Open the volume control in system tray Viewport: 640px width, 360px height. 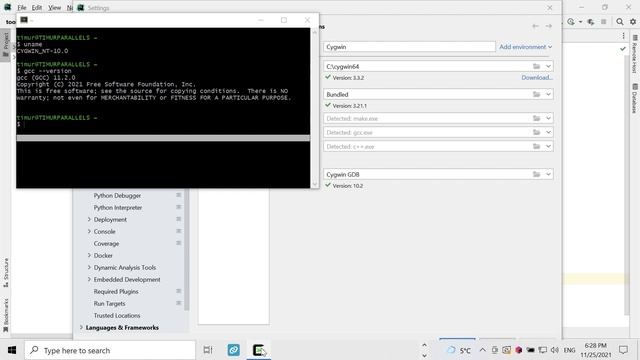(554, 350)
